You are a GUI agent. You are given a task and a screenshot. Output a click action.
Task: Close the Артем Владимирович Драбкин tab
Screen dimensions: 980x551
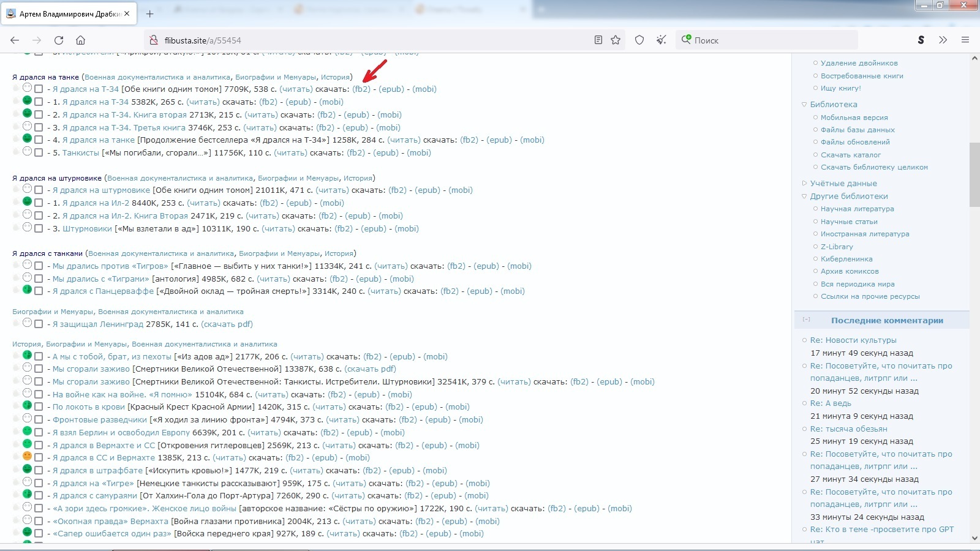pyautogui.click(x=127, y=13)
